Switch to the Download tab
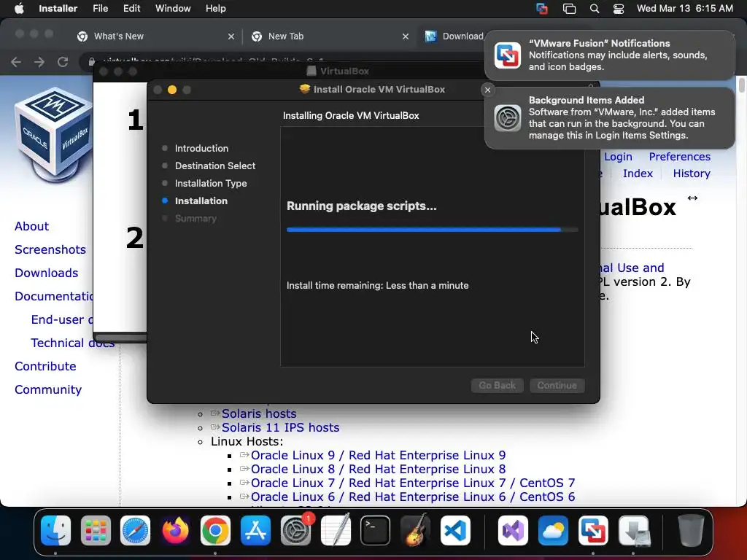747x560 pixels. coord(452,36)
